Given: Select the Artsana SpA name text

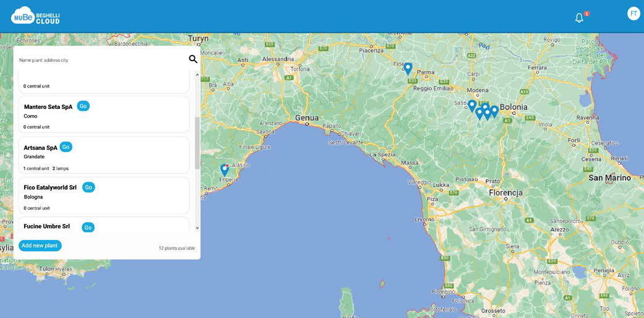Looking at the screenshot, I should 40,147.
